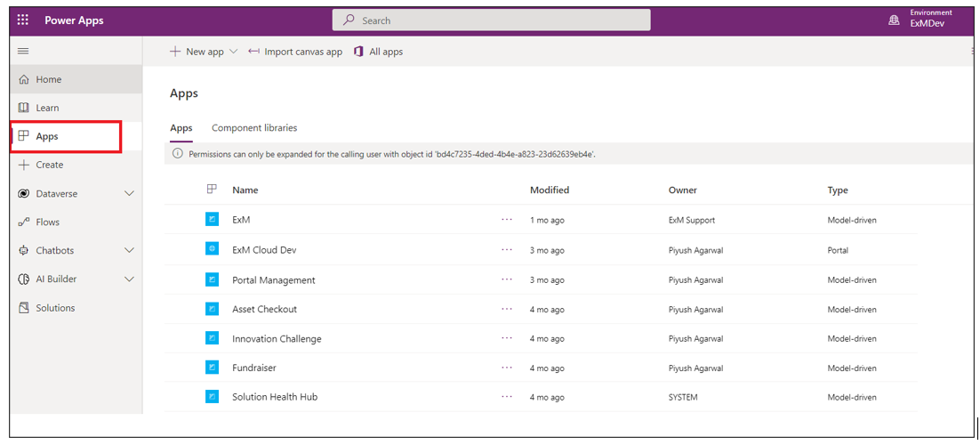Click the Solution Health Hub app icon
This screenshot has height=445, width=980.
pos(213,396)
